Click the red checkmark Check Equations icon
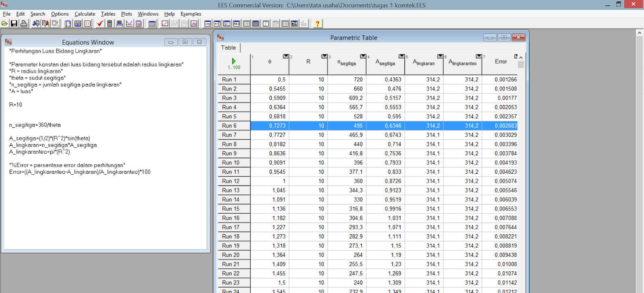 tap(100, 24)
